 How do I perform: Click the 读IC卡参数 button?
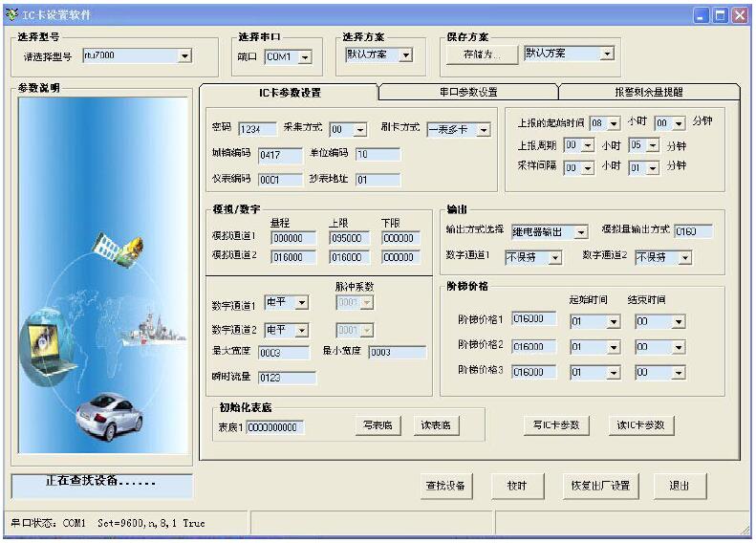click(x=640, y=425)
